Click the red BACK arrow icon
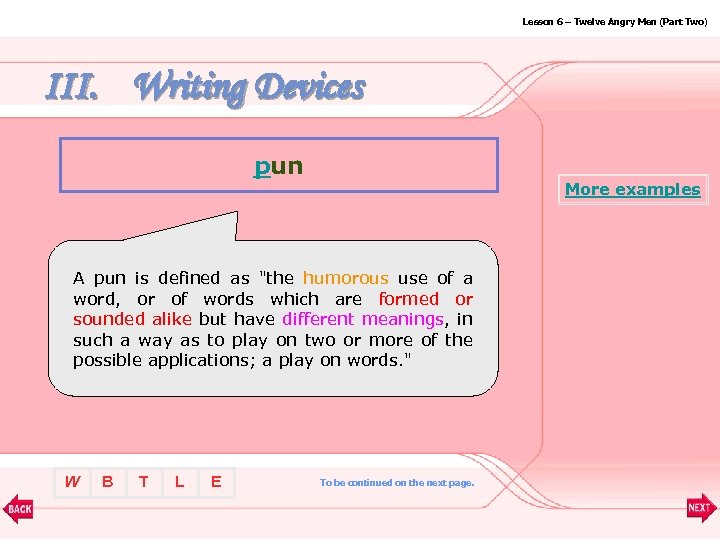Image resolution: width=720 pixels, height=540 pixels. [x=18, y=508]
